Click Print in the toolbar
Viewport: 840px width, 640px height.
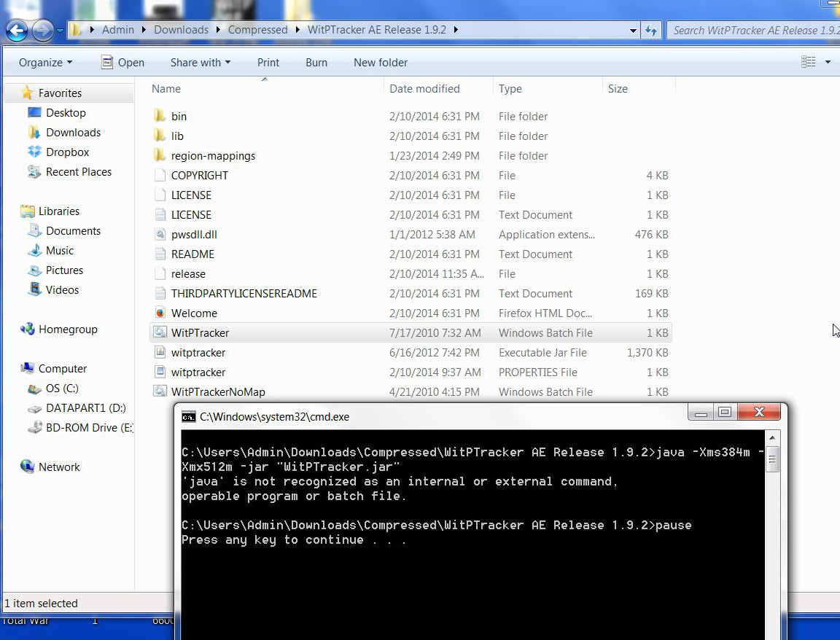tap(268, 63)
